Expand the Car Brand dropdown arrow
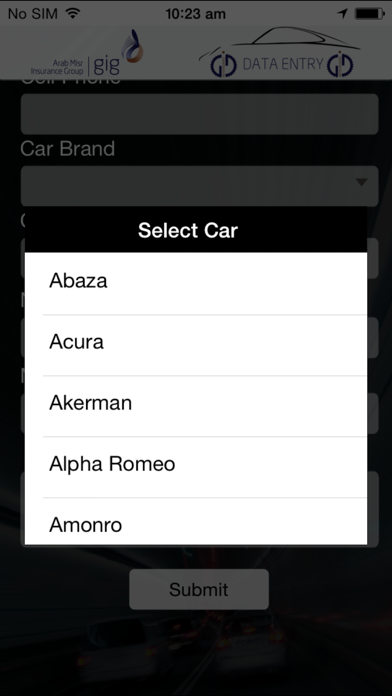The image size is (392, 696). 362,182
